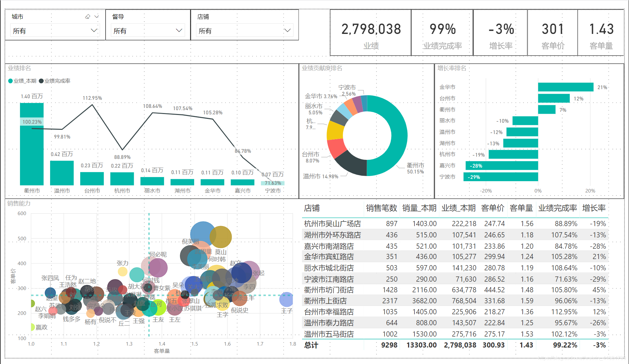The height and width of the screenshot is (364, 629).
Task: Select the 宁波市 -29% bar
Action: (x=501, y=177)
